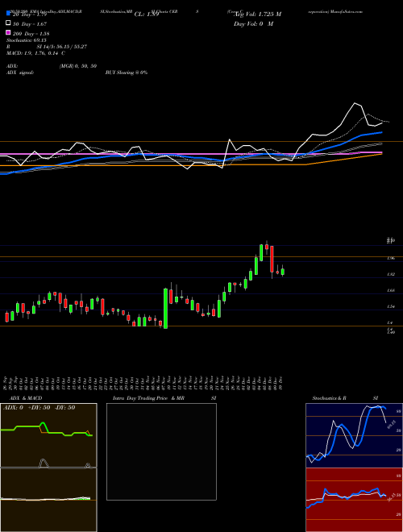Click the '1.82' price axis label
This screenshot has height=532, width=403.
pos(391,274)
